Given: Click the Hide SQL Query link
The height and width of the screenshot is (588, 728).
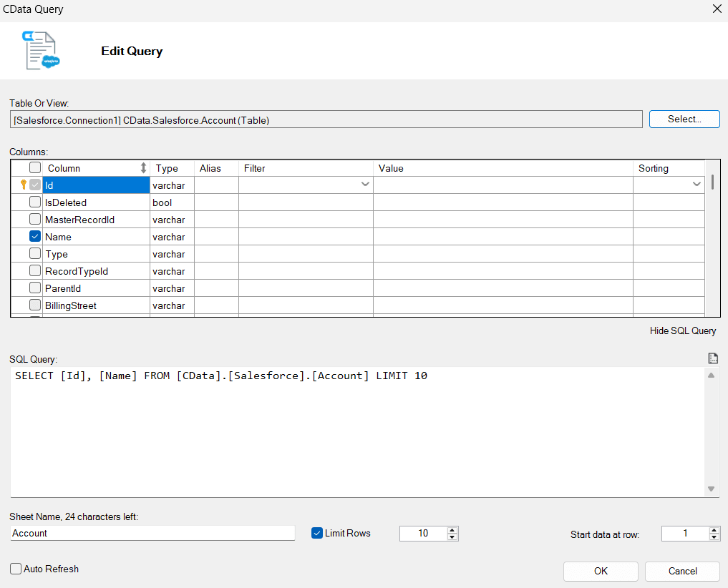Looking at the screenshot, I should [682, 331].
